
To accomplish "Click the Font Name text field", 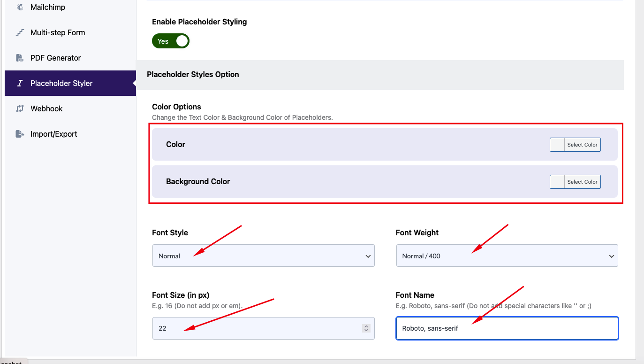I will pyautogui.click(x=507, y=328).
